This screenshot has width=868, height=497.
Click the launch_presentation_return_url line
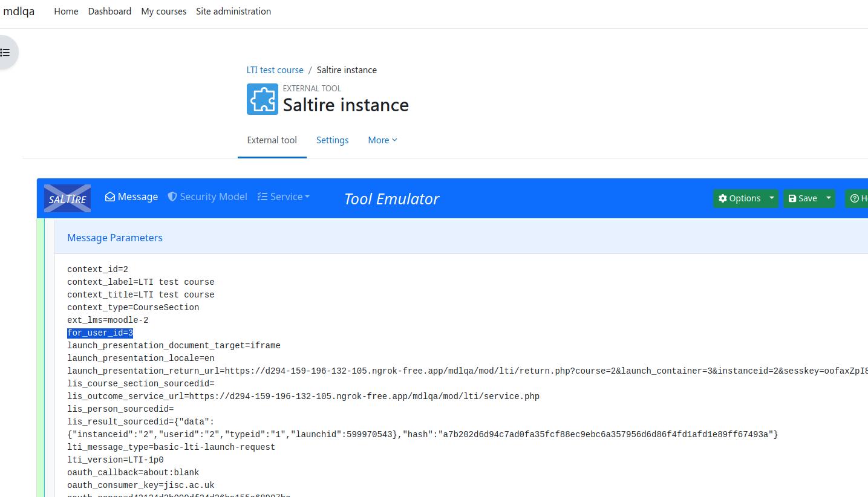click(x=468, y=371)
